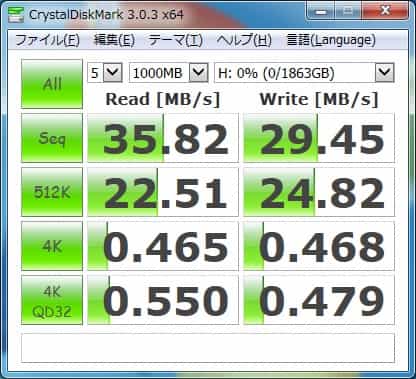Expand the drive dropdown showing H: 0%
416x379 pixels.
point(385,72)
